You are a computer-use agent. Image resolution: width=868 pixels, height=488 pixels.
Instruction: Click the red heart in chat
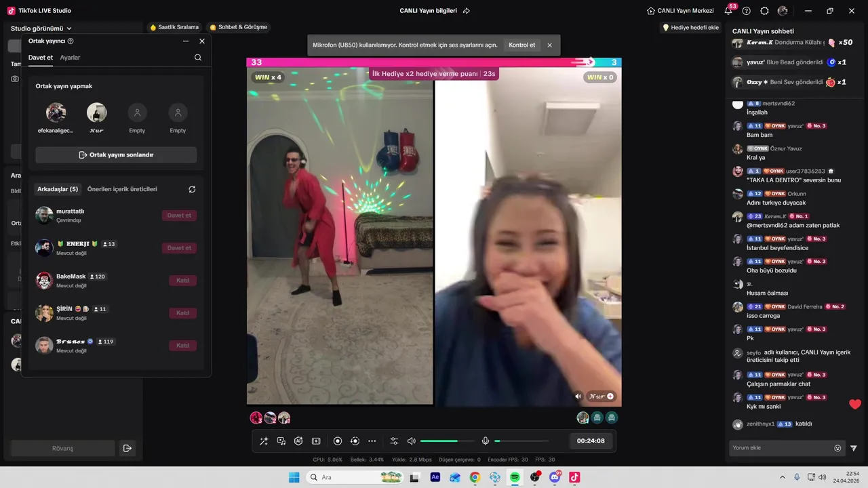point(855,405)
